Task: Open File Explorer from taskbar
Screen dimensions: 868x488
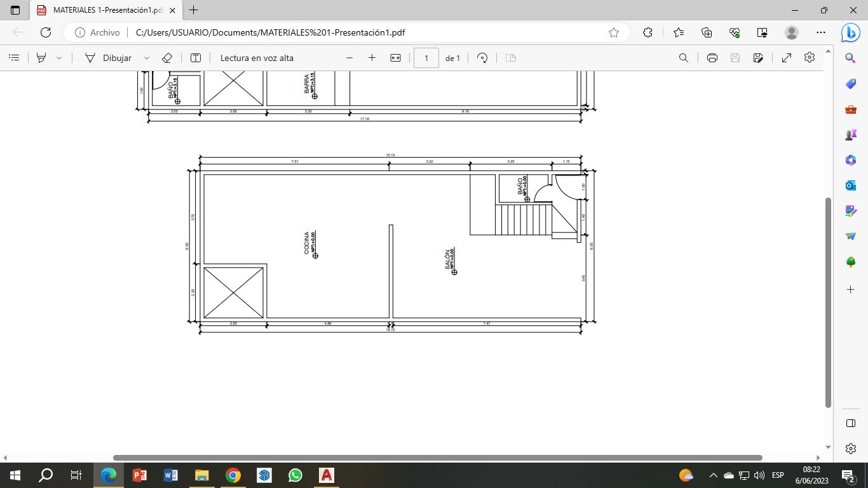Action: [x=202, y=475]
